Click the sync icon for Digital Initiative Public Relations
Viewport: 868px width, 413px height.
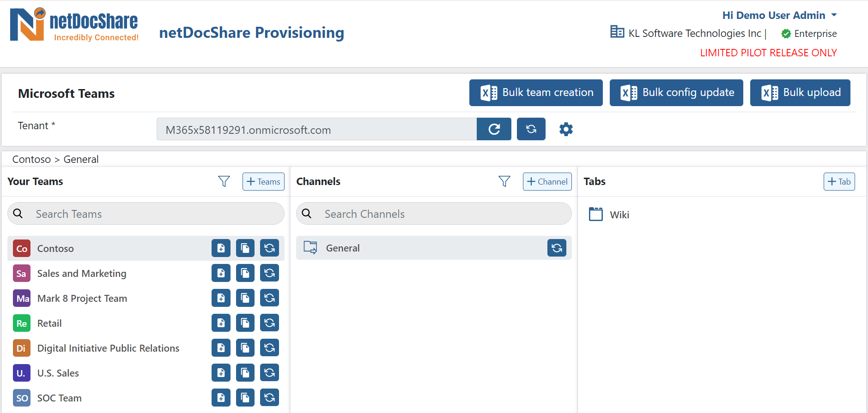click(x=269, y=348)
